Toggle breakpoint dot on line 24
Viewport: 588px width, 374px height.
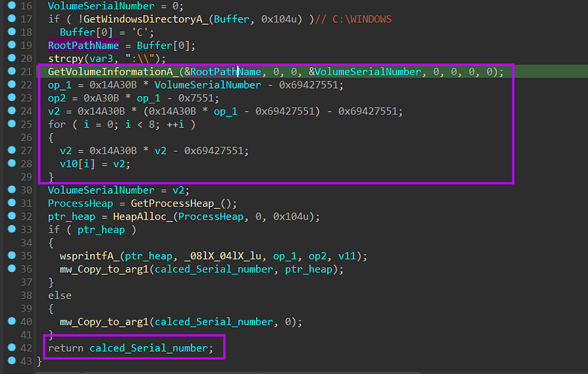(x=11, y=111)
